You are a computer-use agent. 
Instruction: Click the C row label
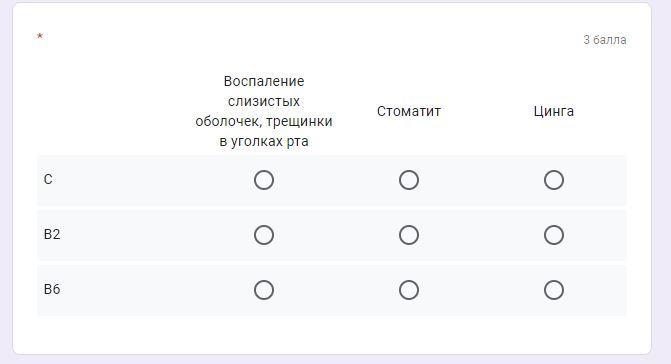(48, 179)
